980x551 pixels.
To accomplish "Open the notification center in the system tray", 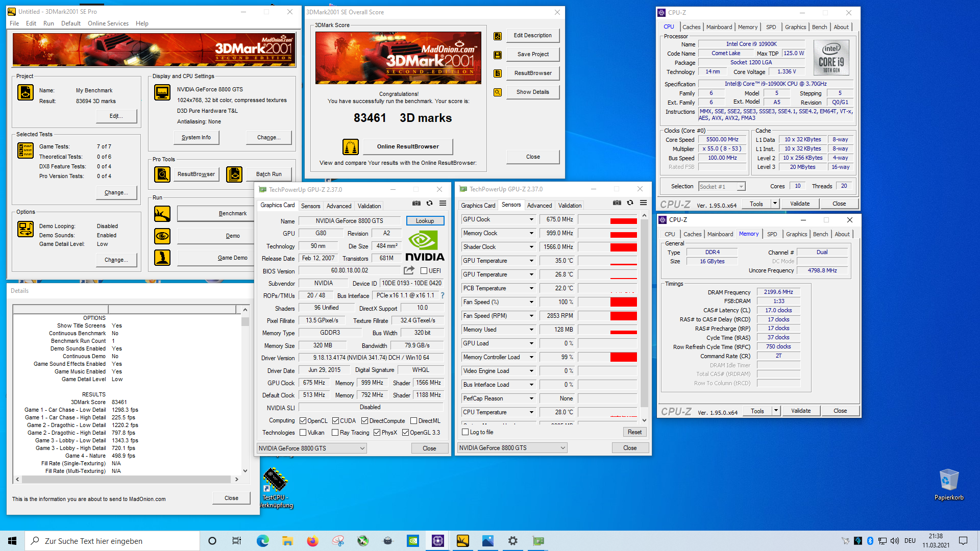I will coord(963,541).
